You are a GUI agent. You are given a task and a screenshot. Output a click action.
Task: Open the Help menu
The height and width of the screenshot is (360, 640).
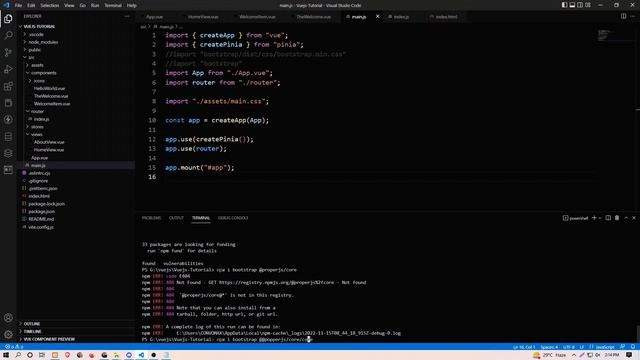coord(131,5)
